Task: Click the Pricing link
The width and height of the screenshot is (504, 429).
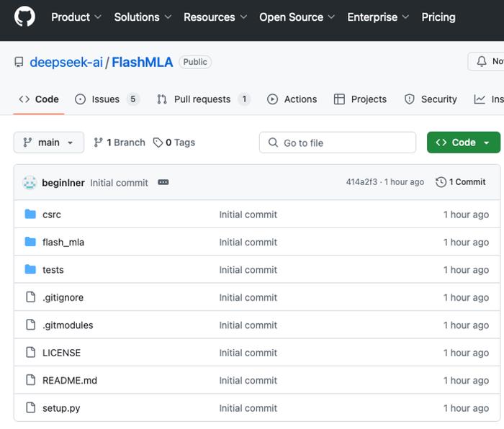Action: click(438, 17)
